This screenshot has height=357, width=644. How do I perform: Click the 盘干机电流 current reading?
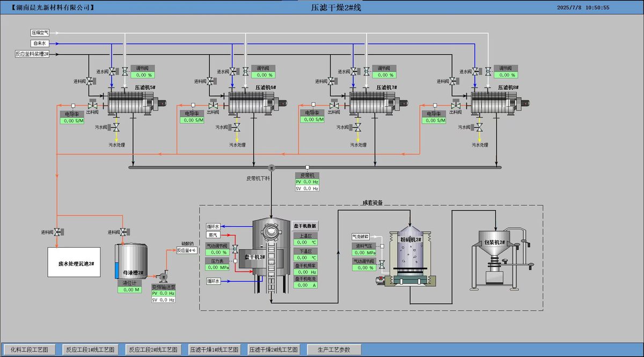coord(305,285)
